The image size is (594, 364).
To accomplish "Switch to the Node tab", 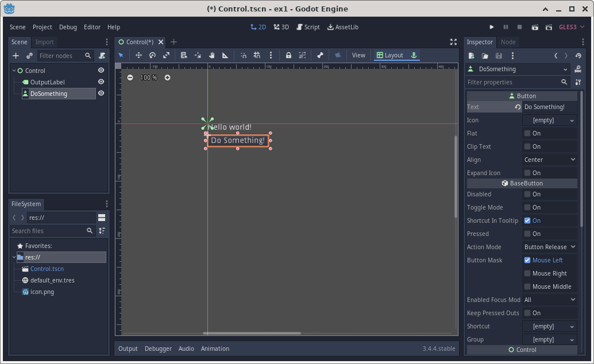I will coord(508,42).
